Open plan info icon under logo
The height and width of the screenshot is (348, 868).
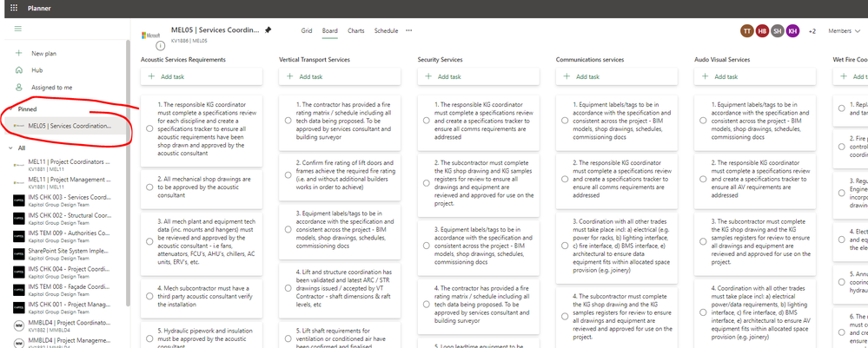[160, 45]
